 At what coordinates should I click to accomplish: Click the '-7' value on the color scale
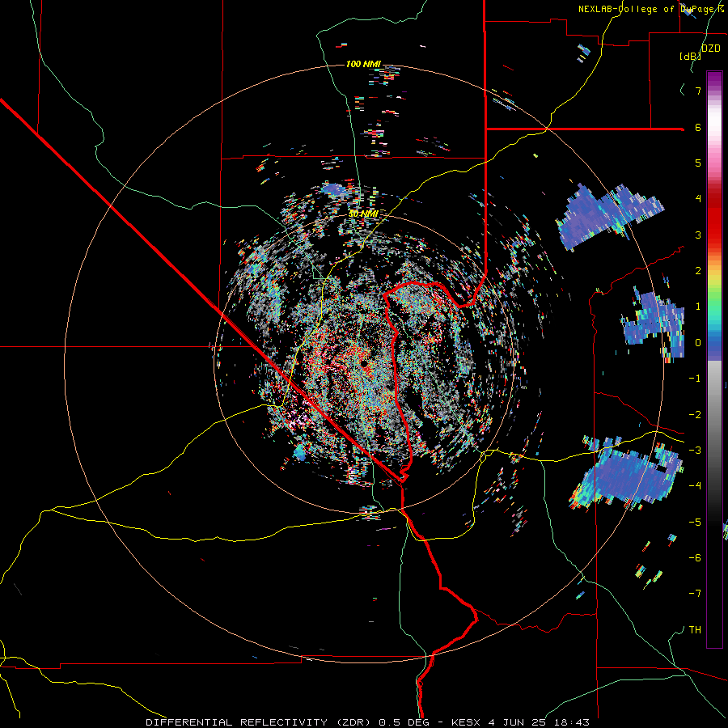(695, 594)
